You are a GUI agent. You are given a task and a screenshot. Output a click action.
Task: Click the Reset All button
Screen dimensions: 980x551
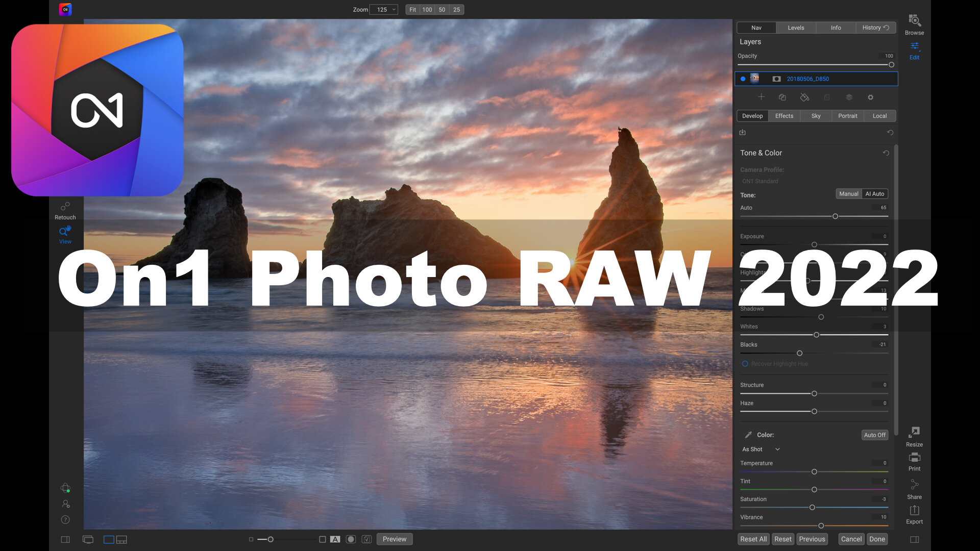(x=753, y=539)
